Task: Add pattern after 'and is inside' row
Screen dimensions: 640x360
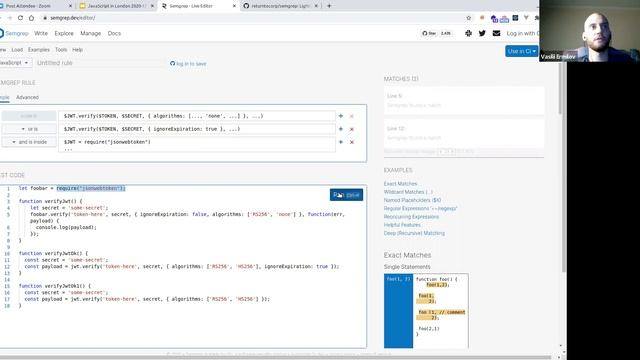Action: click(341, 142)
